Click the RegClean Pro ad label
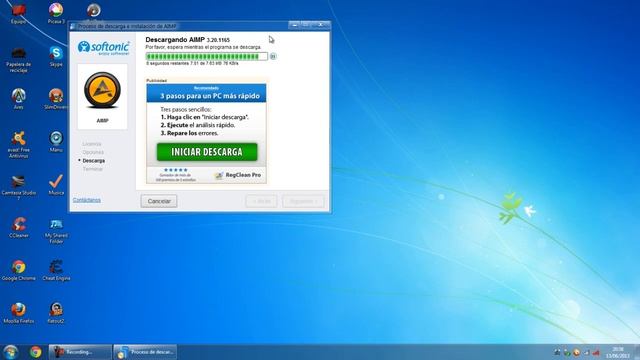Screen dimensions: 640x360 pos(238,175)
